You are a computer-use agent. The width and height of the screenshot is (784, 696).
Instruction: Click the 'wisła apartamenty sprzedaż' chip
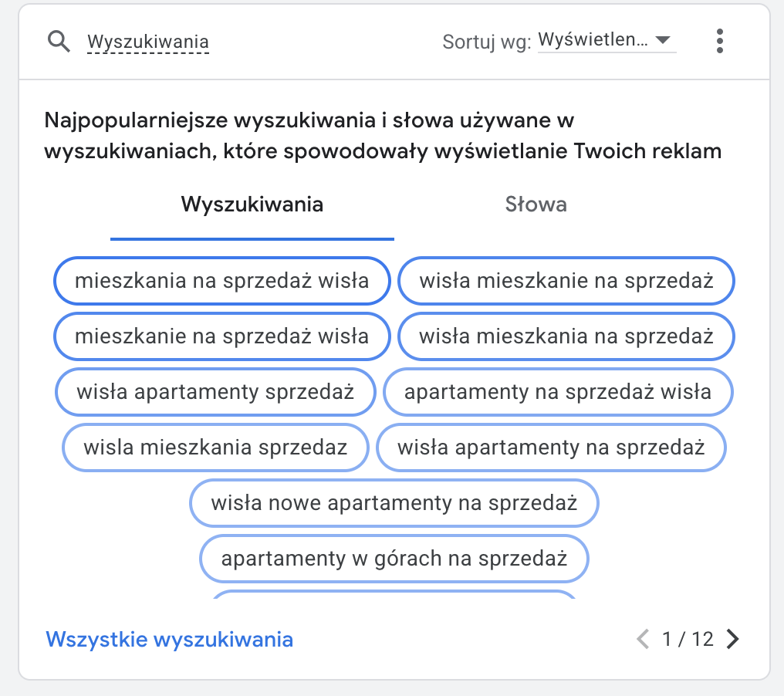coord(215,392)
